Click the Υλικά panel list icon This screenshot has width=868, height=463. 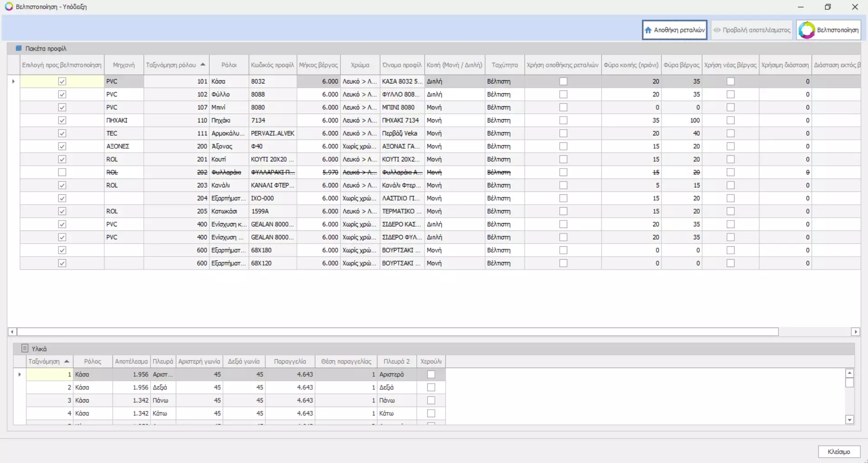click(25, 349)
